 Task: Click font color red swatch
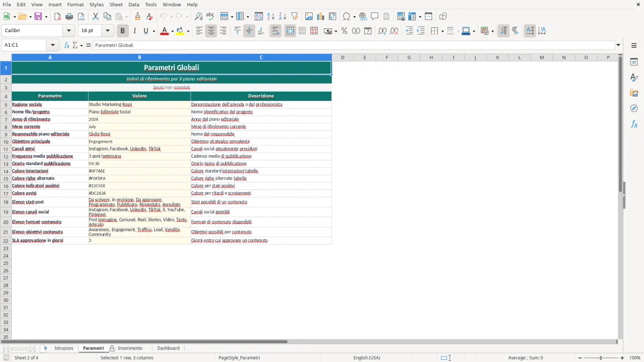pyautogui.click(x=164, y=31)
